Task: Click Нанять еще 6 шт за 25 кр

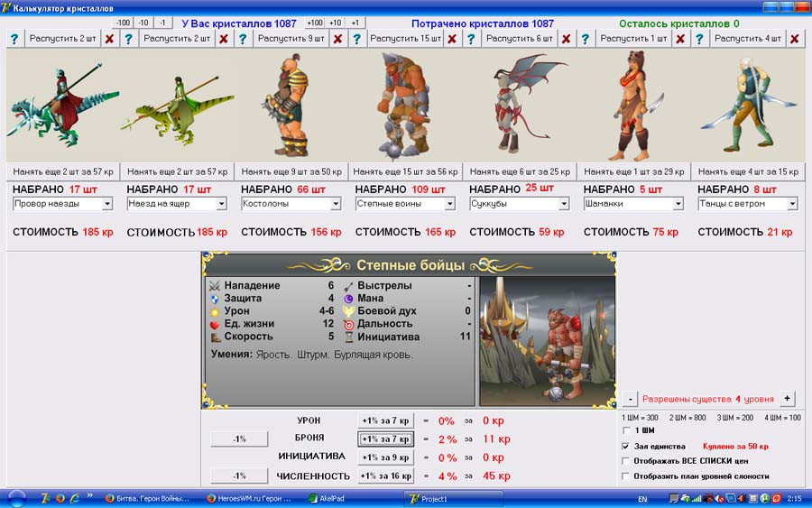Action: point(520,171)
